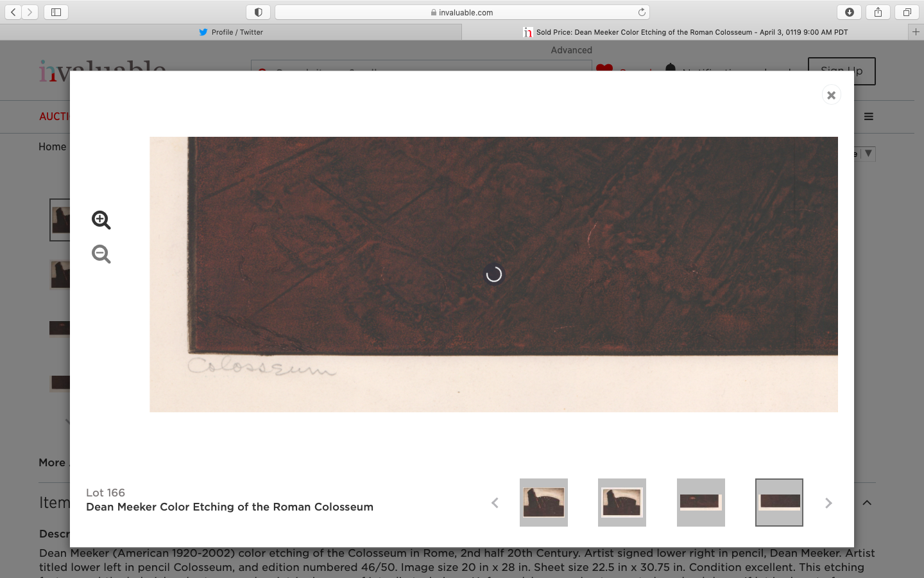Screen dimensions: 924x578
Task: Show the tab overview in Safari
Action: pyautogui.click(x=905, y=11)
